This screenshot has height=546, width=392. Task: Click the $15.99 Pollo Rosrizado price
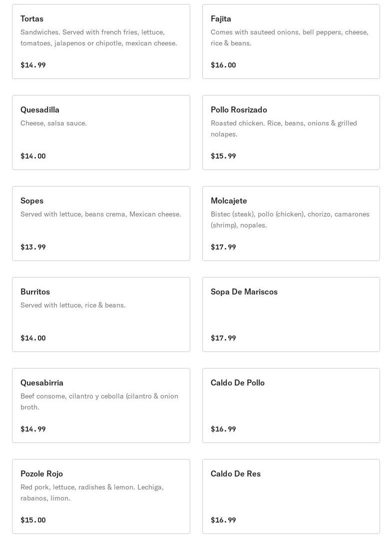pyautogui.click(x=223, y=156)
